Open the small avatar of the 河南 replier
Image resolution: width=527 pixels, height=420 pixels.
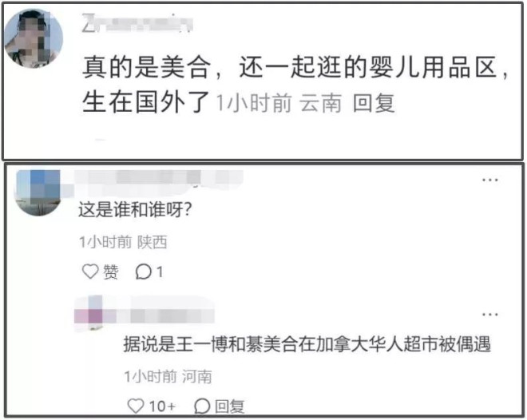pyautogui.click(x=89, y=313)
